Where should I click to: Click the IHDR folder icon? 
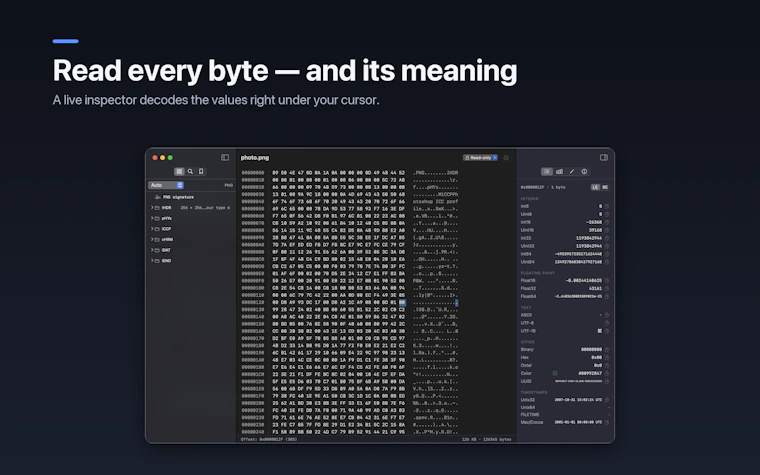pos(157,207)
